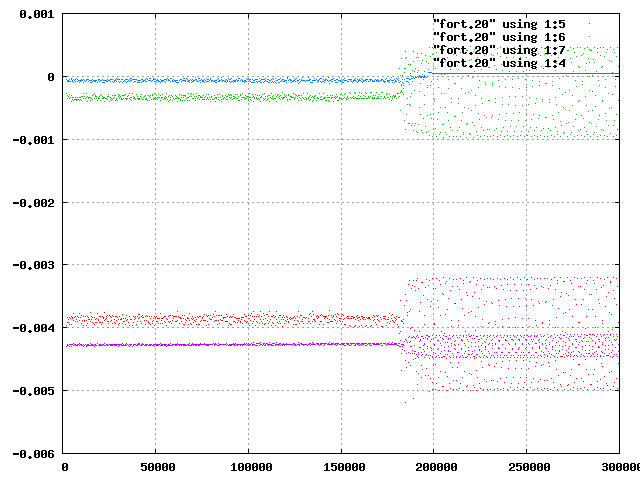
Task: Click the y-axis label -0.004
Action: pos(33,328)
